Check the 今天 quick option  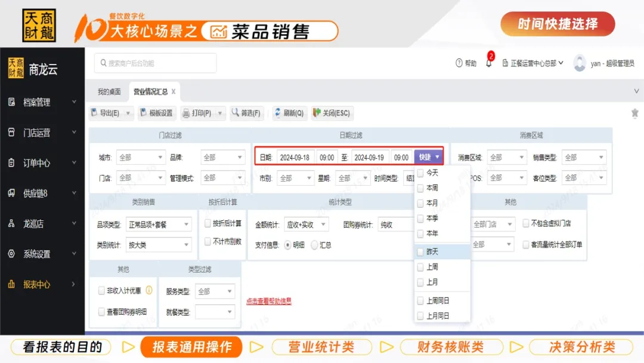(420, 173)
